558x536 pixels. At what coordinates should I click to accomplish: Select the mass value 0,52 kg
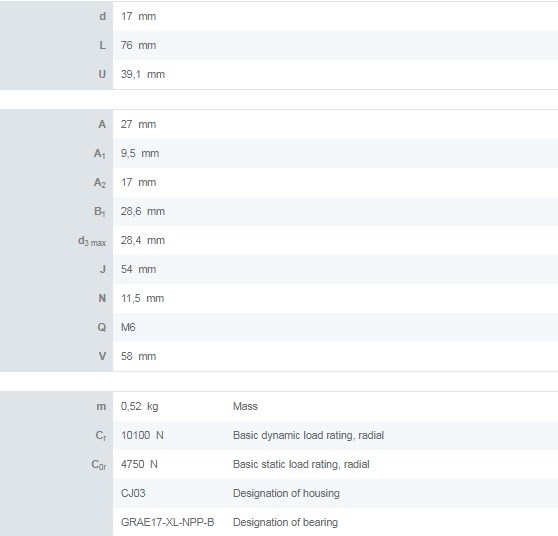[x=140, y=406]
